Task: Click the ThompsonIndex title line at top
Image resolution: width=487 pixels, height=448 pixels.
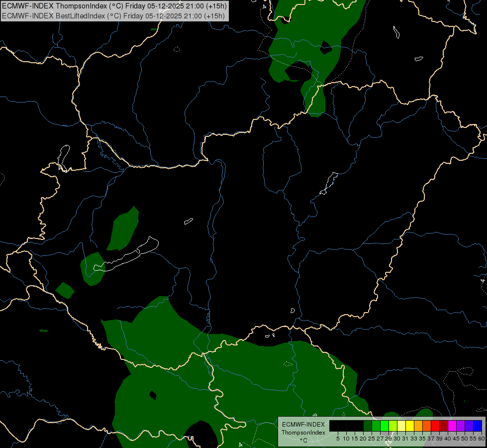Action: tap(114, 5)
